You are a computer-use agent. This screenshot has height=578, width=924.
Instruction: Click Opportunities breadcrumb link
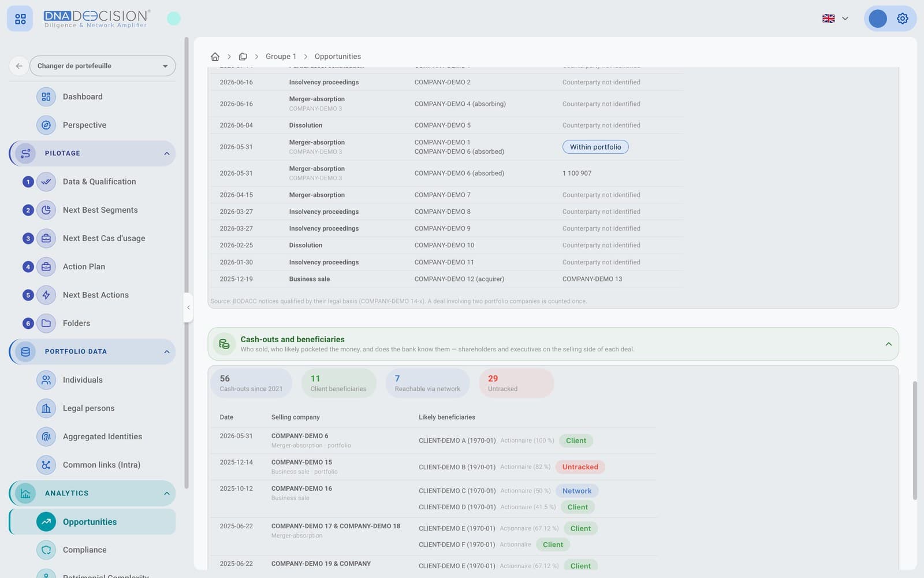point(338,57)
